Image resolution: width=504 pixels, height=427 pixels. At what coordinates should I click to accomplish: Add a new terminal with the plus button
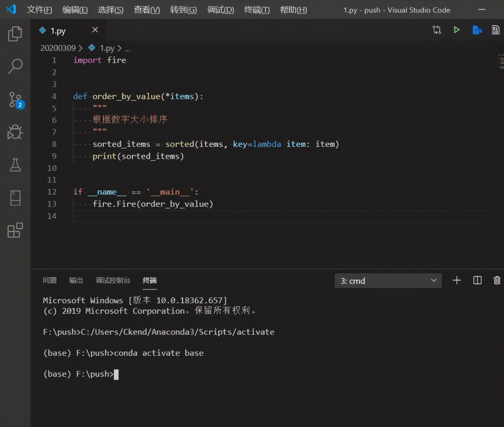456,280
